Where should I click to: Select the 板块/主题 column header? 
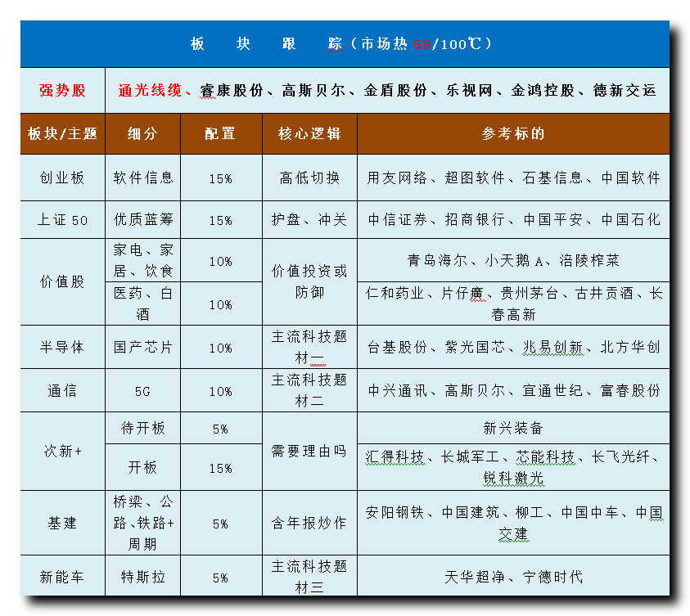63,133
